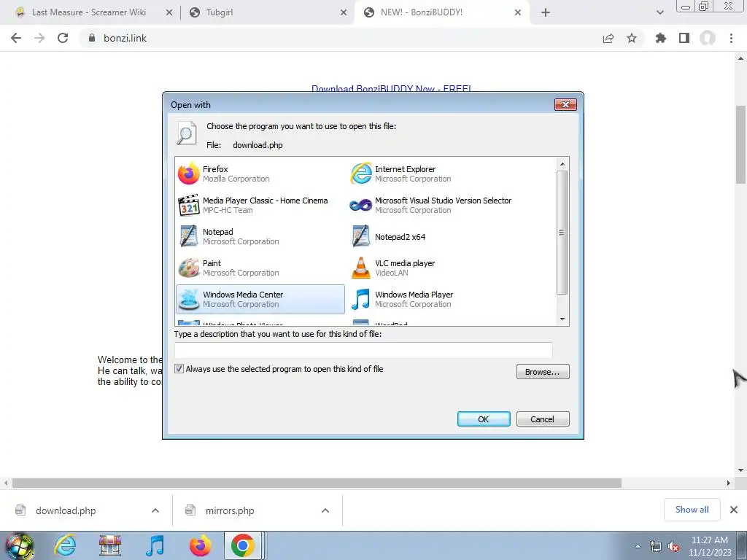The height and width of the screenshot is (560, 747).
Task: Confirm the dialog with OK
Action: 484,419
